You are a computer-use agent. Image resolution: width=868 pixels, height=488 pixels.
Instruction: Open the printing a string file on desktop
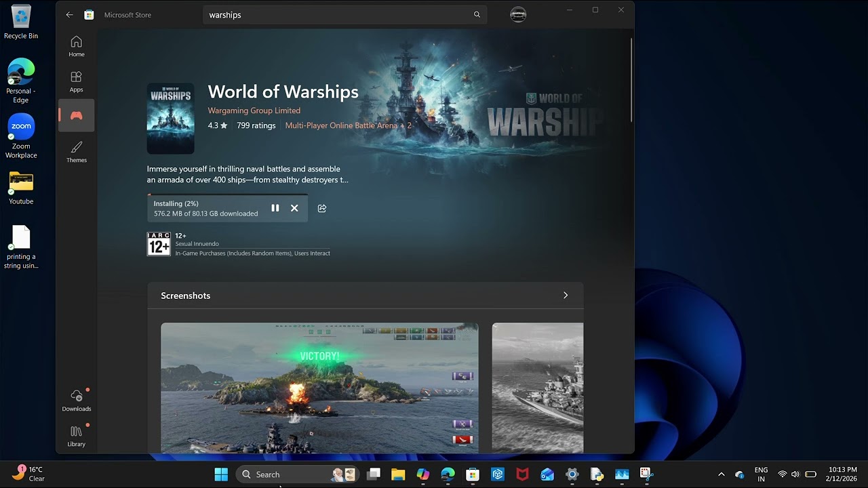pos(21,247)
